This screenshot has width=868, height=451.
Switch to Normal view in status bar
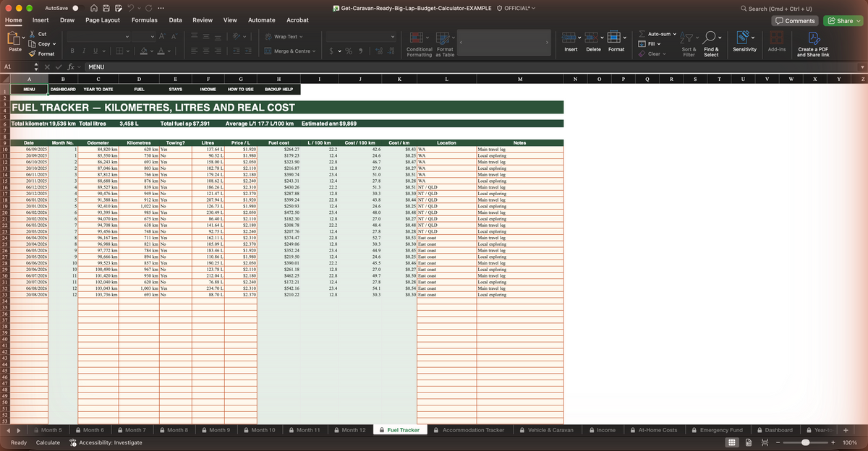[x=731, y=442]
